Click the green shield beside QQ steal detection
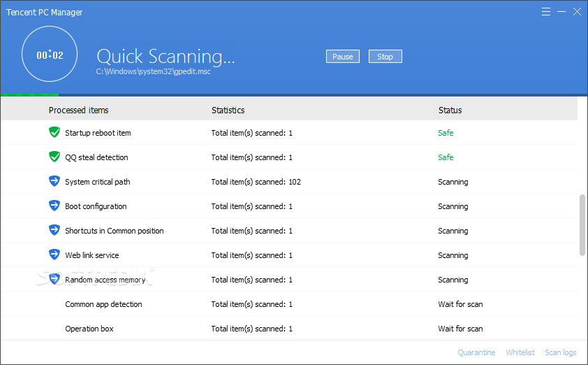 tap(54, 157)
